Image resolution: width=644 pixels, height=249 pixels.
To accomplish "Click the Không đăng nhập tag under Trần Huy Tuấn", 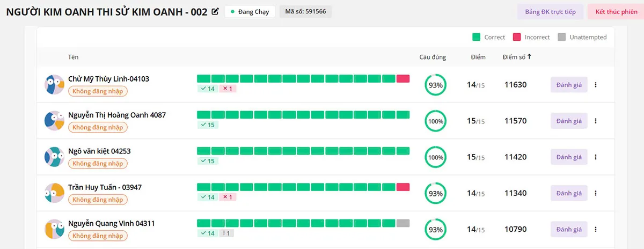I will (98, 200).
